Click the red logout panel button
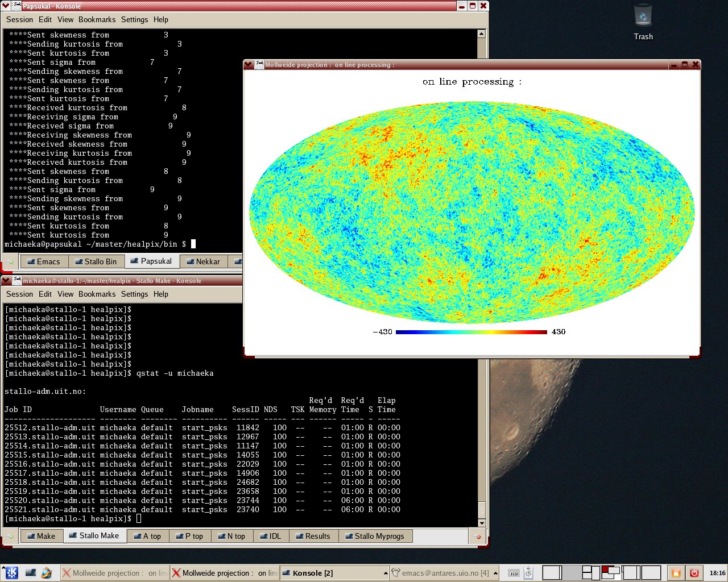 694,573
